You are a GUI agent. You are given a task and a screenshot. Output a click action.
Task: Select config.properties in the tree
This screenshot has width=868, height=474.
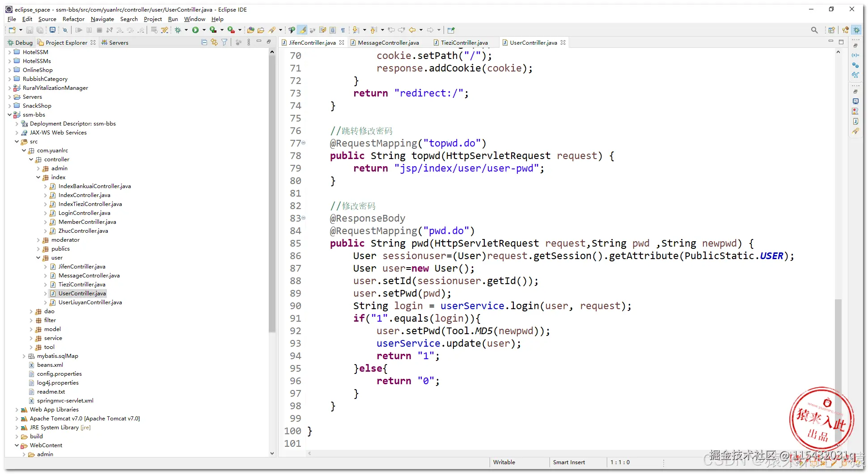[59, 374]
